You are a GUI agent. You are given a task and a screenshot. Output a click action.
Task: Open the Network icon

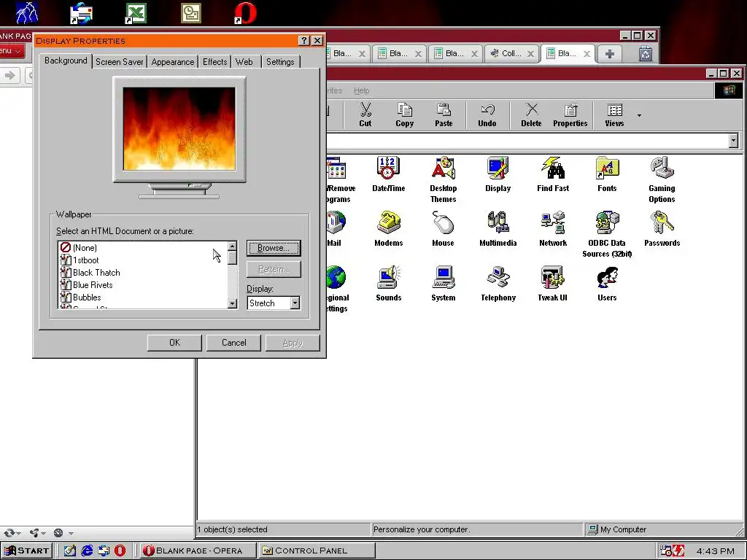tap(553, 229)
